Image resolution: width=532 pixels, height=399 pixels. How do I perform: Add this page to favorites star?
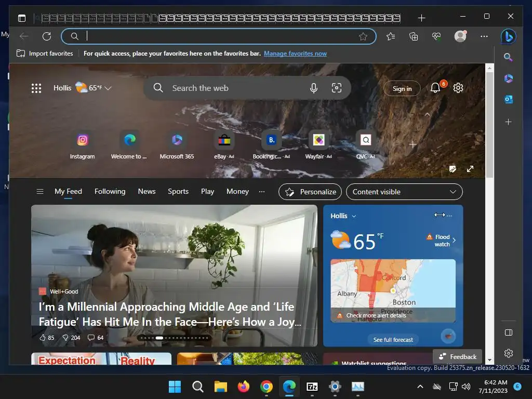363,36
